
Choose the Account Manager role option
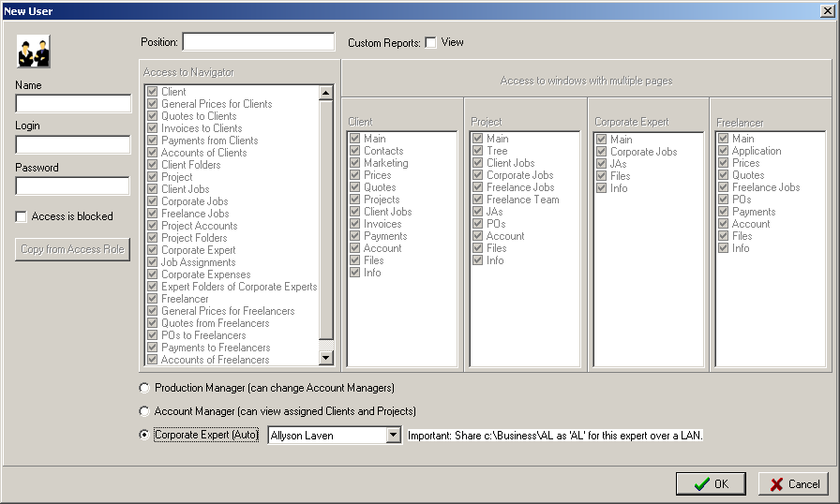pyautogui.click(x=143, y=411)
